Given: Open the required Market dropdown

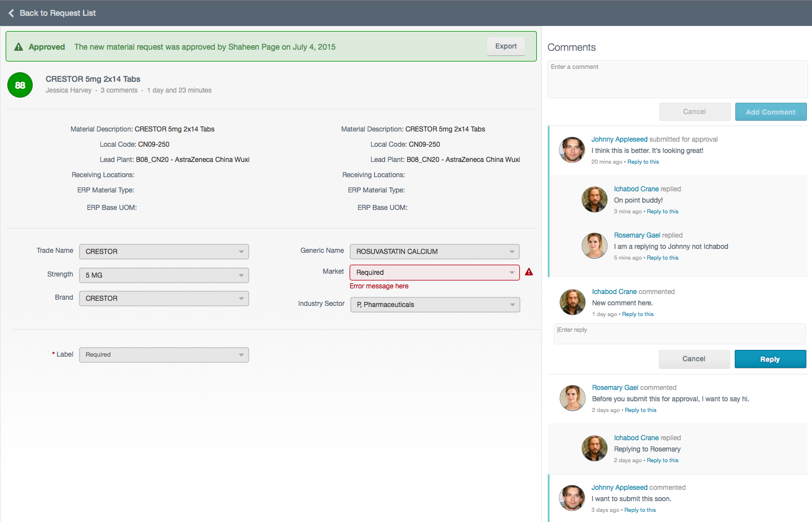Looking at the screenshot, I should coord(434,273).
